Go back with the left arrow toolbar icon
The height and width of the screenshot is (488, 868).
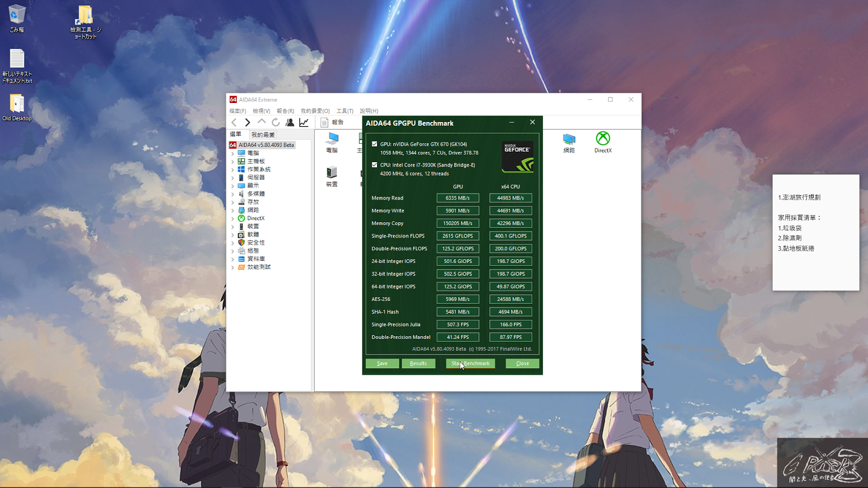click(x=234, y=123)
